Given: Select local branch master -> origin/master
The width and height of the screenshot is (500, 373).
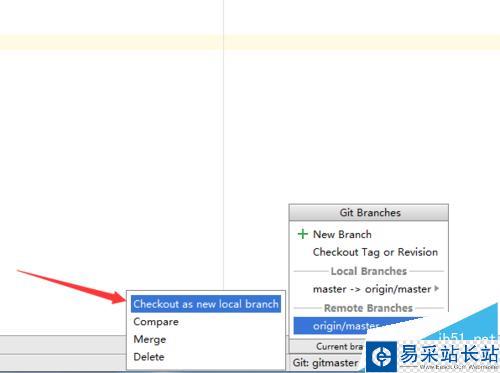Looking at the screenshot, I should [x=372, y=289].
